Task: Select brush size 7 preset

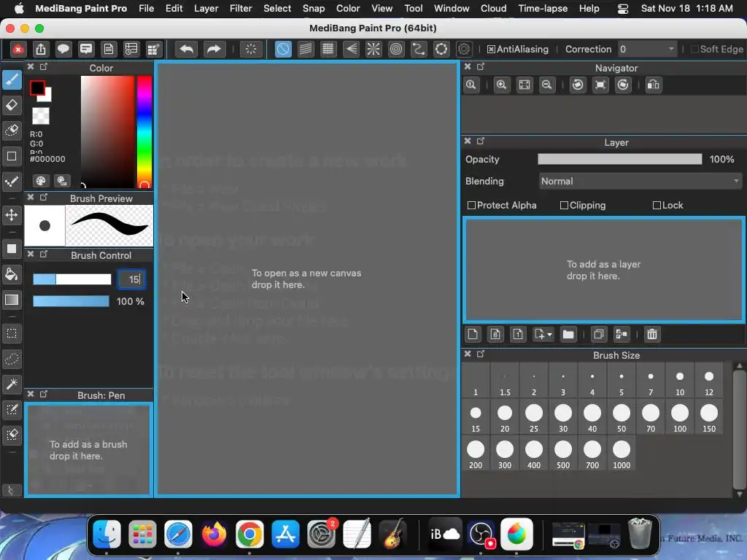Action: click(x=650, y=381)
